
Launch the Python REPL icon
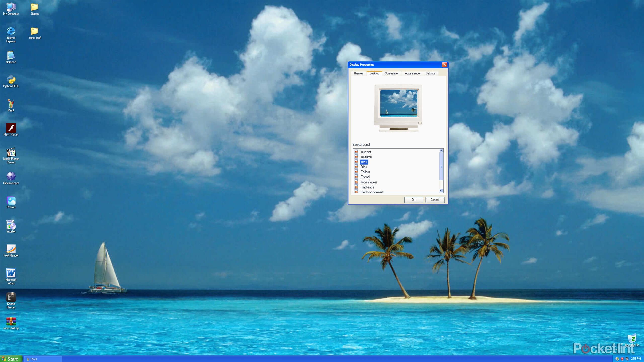tap(11, 81)
